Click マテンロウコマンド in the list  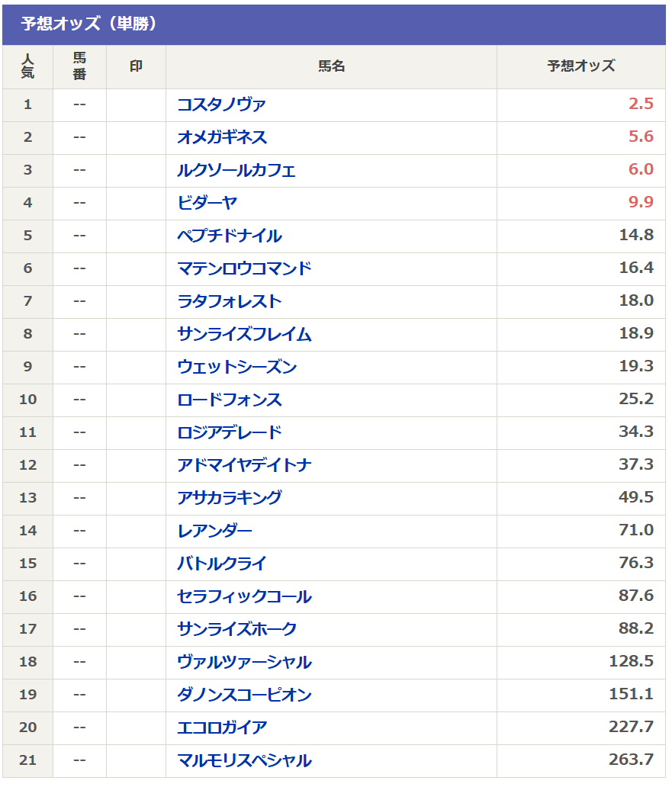[244, 268]
